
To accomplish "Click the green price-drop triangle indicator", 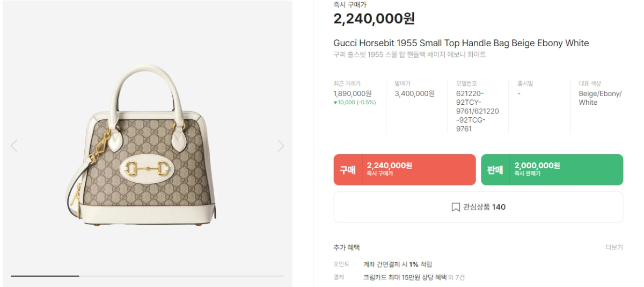I will pyautogui.click(x=335, y=103).
